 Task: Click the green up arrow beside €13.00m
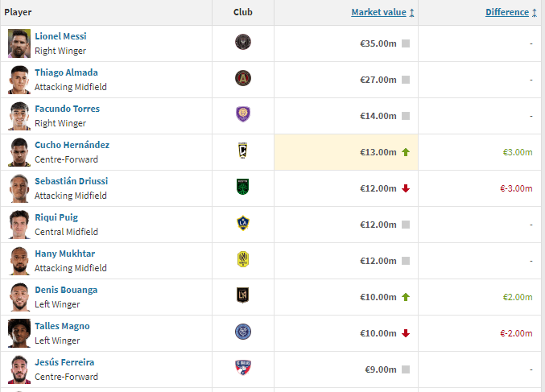point(406,152)
